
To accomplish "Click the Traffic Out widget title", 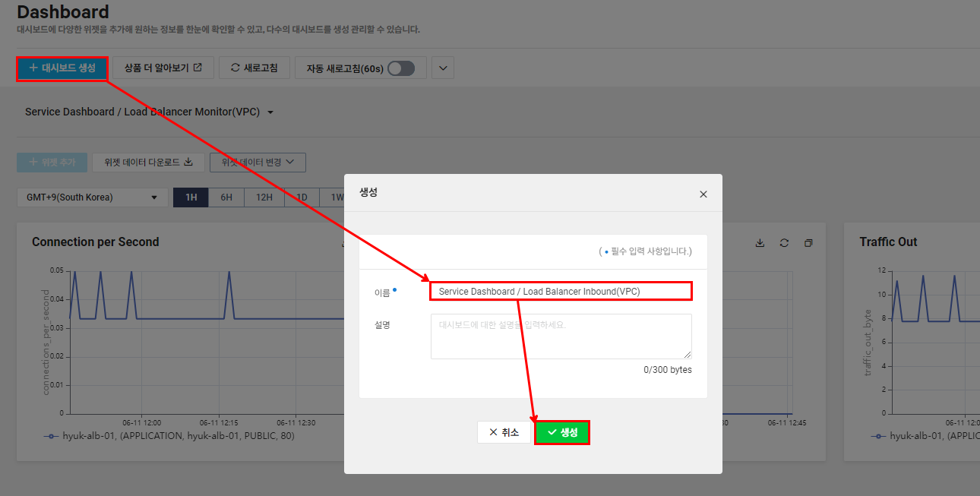I will coord(888,242).
